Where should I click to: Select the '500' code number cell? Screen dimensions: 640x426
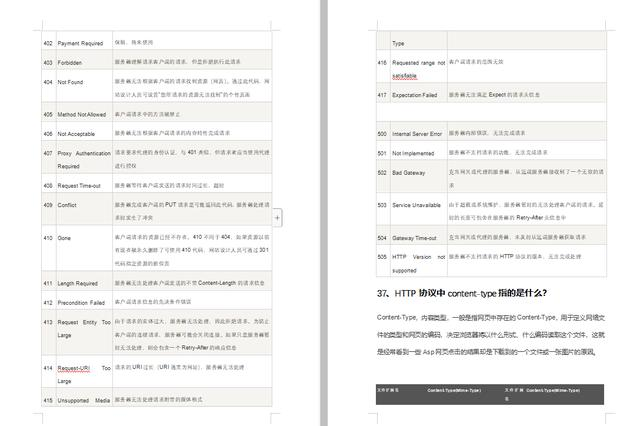pyautogui.click(x=383, y=131)
